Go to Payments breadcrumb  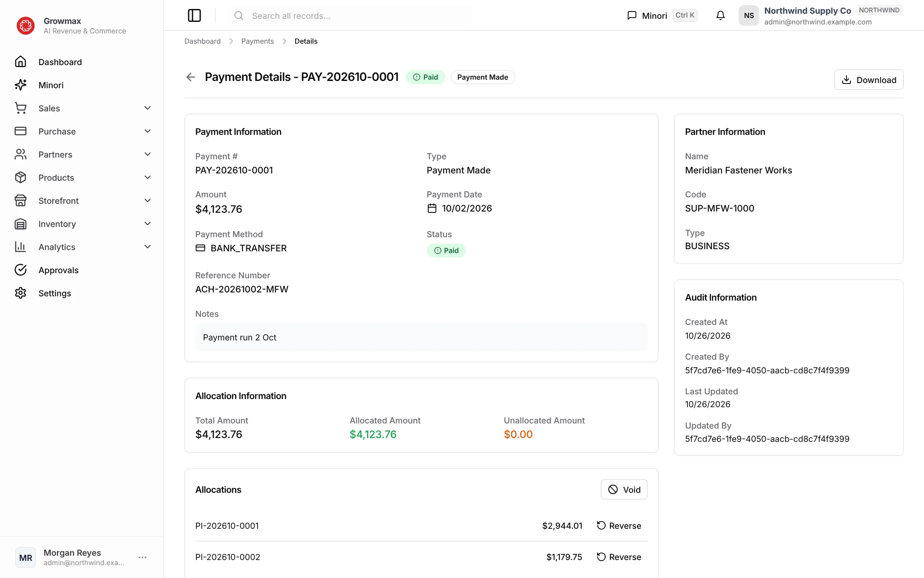[x=258, y=41]
